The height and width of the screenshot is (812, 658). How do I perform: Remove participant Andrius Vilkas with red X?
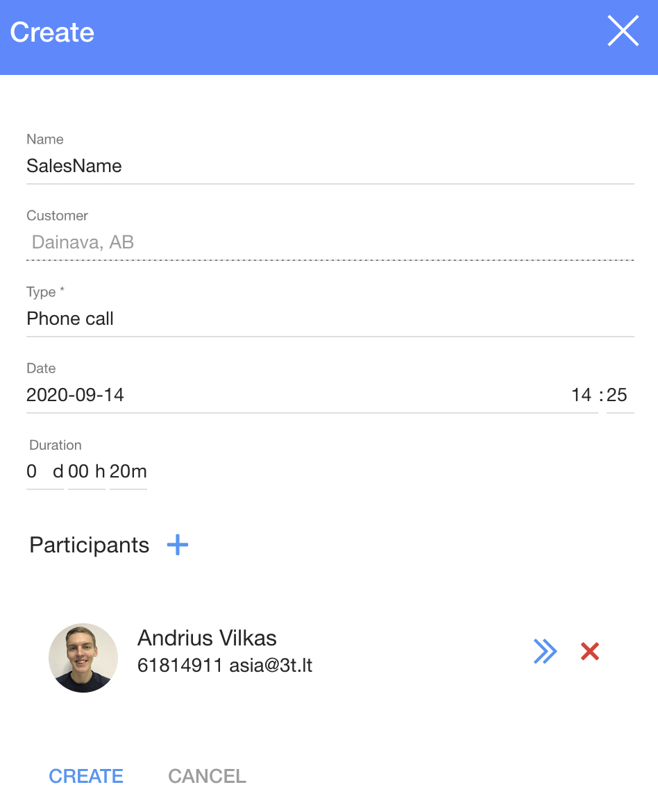[x=590, y=652]
